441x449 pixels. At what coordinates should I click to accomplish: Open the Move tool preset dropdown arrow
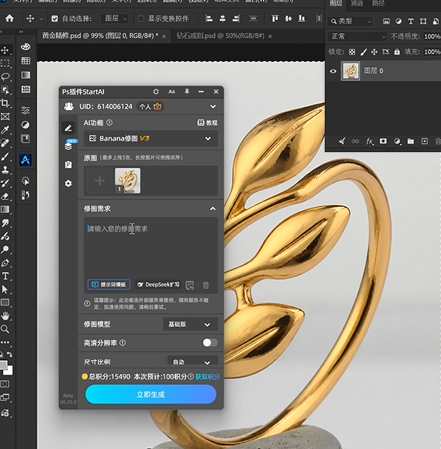click(x=41, y=19)
